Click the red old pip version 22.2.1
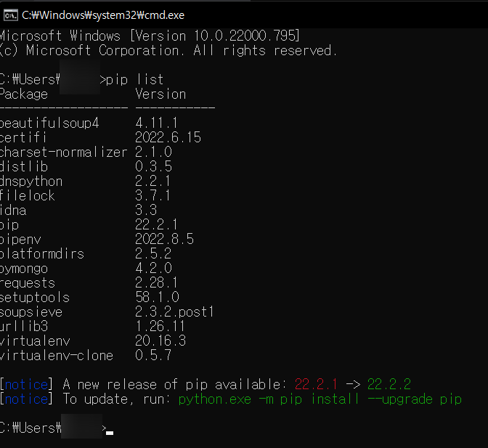 click(x=316, y=384)
